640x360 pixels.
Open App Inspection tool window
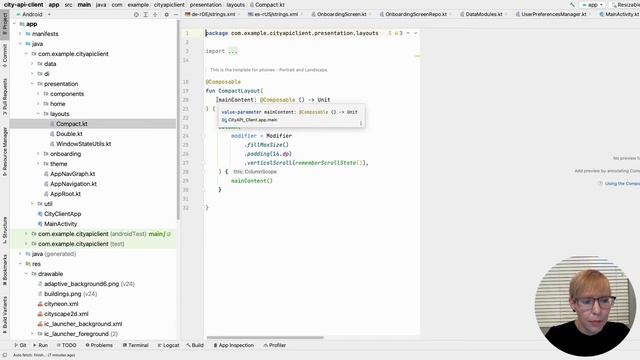click(233, 345)
